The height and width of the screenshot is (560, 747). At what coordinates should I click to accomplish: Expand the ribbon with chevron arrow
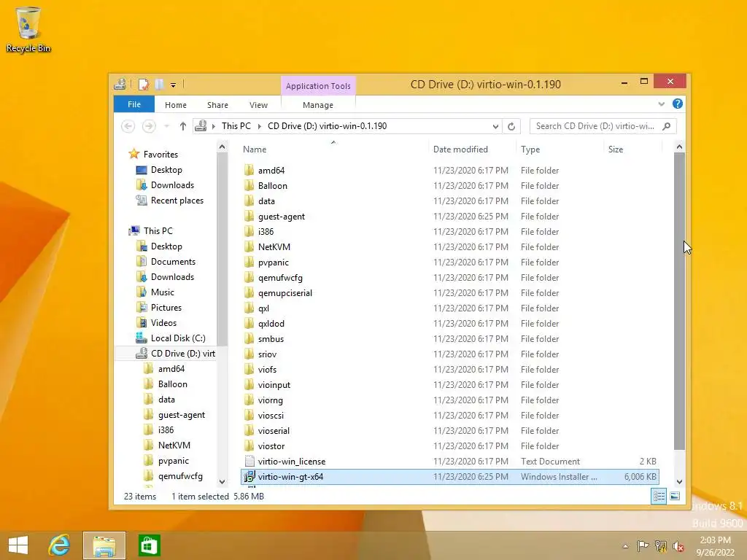(661, 104)
